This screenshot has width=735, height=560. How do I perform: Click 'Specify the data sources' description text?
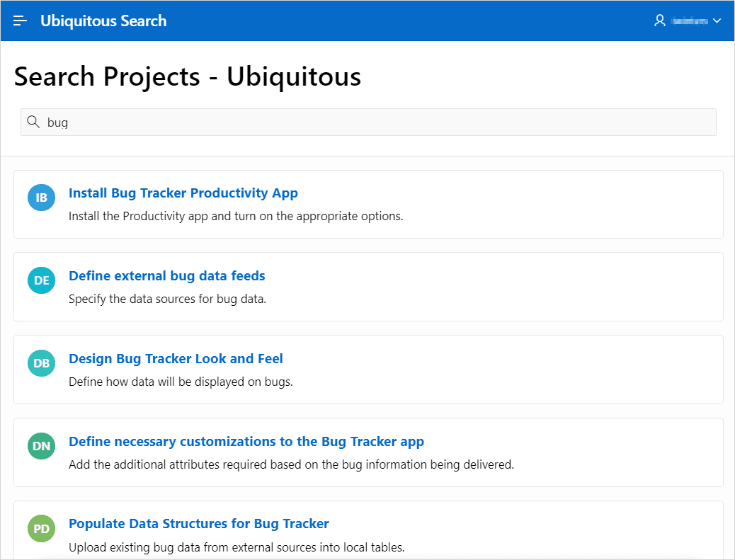coord(167,299)
